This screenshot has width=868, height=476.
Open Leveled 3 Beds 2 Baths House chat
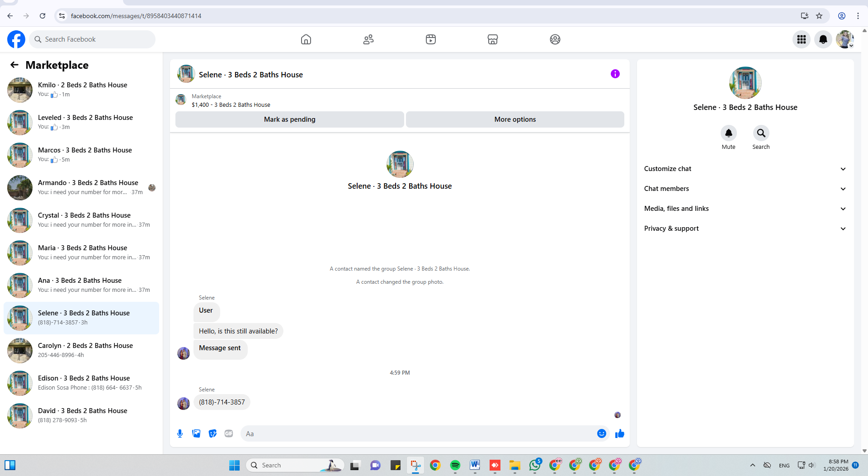pos(81,122)
